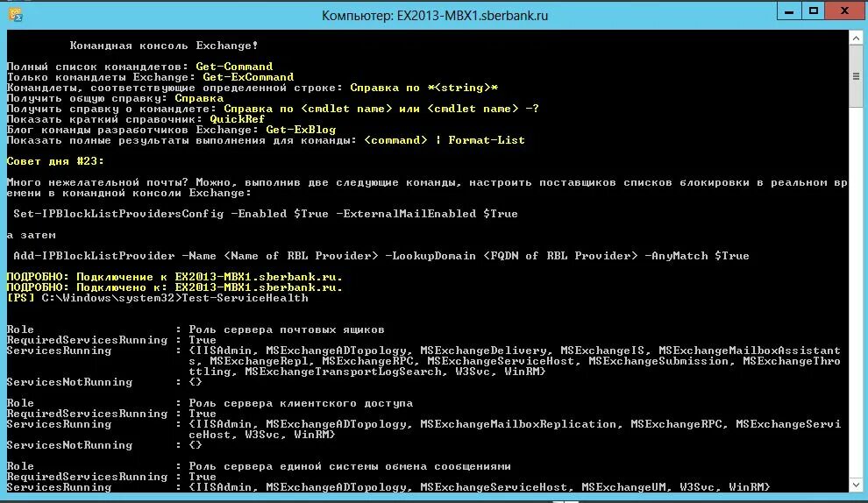The image size is (868, 503).
Task: Click the Set-IPBlockListProvidersConfig command line
Action: [x=266, y=214]
